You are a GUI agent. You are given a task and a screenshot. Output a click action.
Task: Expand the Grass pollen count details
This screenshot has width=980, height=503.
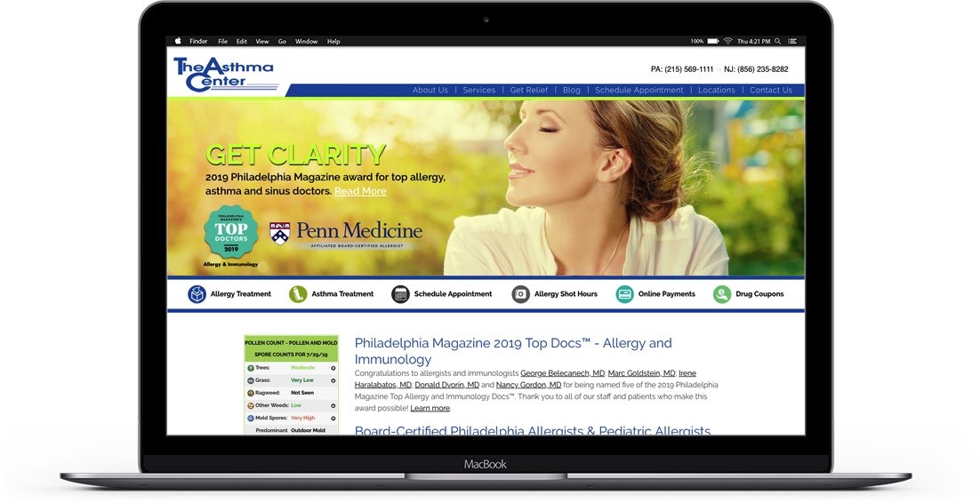click(x=333, y=380)
